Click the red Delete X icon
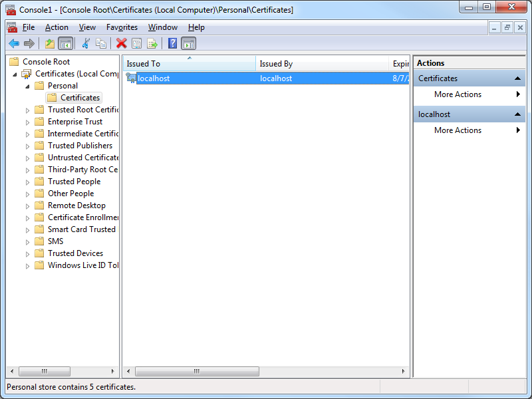 tap(121, 43)
